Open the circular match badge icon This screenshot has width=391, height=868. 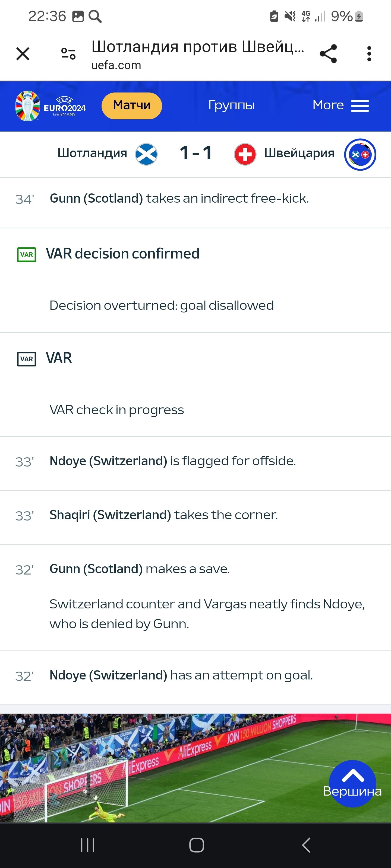click(x=360, y=154)
